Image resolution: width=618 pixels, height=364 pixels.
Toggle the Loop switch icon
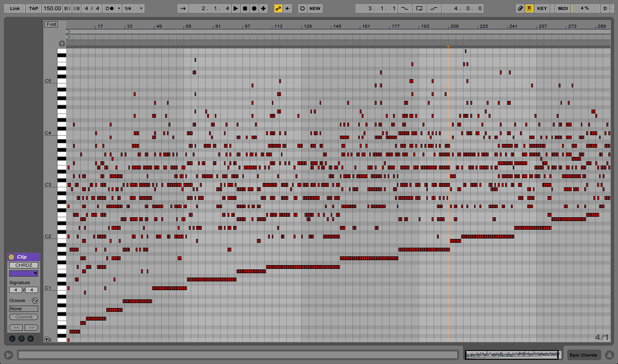[419, 8]
